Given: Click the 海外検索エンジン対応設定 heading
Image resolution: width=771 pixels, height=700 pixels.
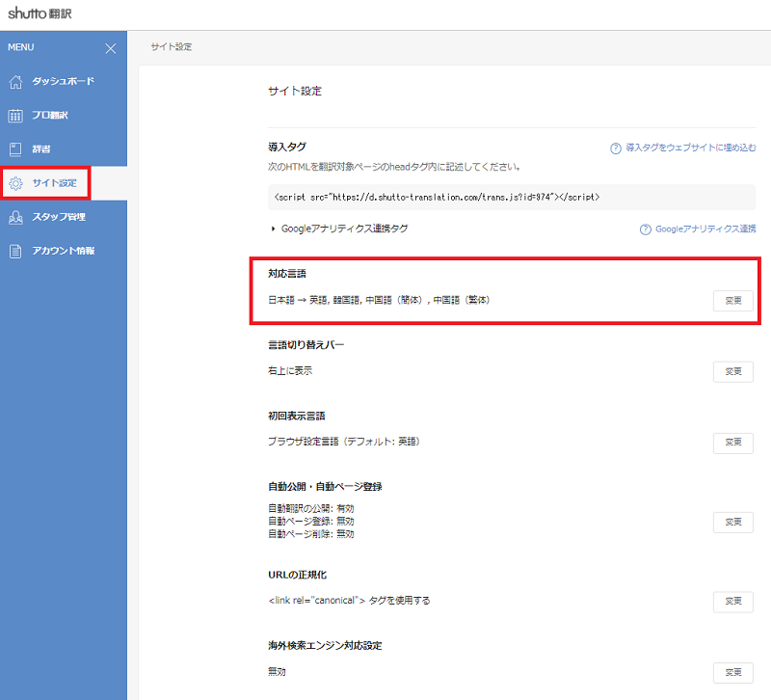Looking at the screenshot, I should point(325,646).
